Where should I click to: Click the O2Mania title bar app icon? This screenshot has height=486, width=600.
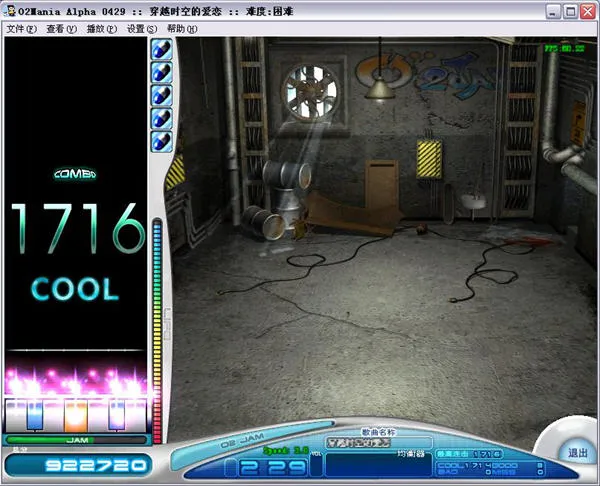(10, 11)
